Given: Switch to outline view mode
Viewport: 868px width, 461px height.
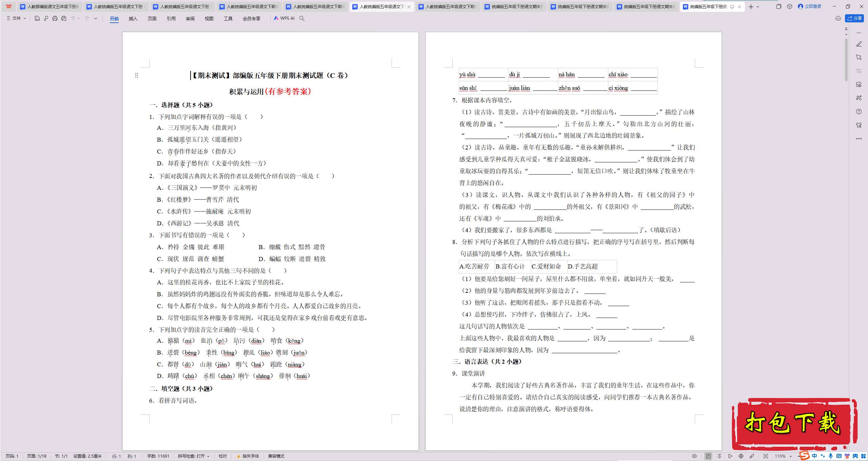Looking at the screenshot, I should point(719,456).
